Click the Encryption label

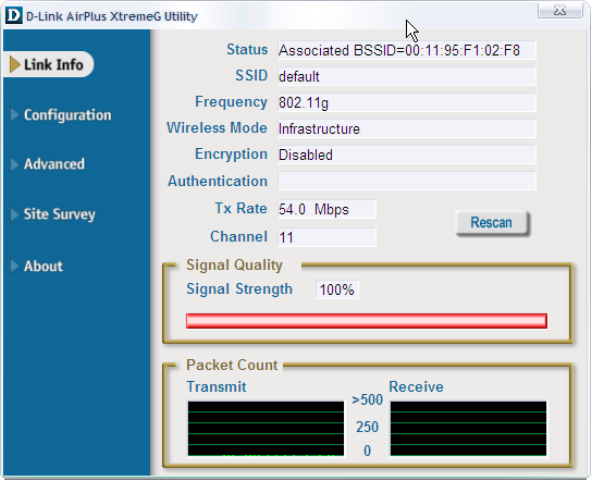click(231, 154)
